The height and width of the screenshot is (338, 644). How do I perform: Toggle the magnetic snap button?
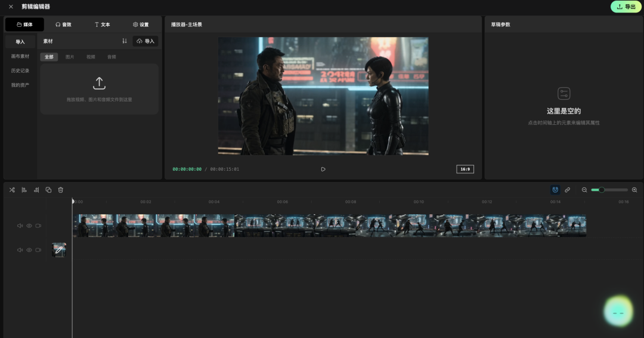(x=555, y=190)
